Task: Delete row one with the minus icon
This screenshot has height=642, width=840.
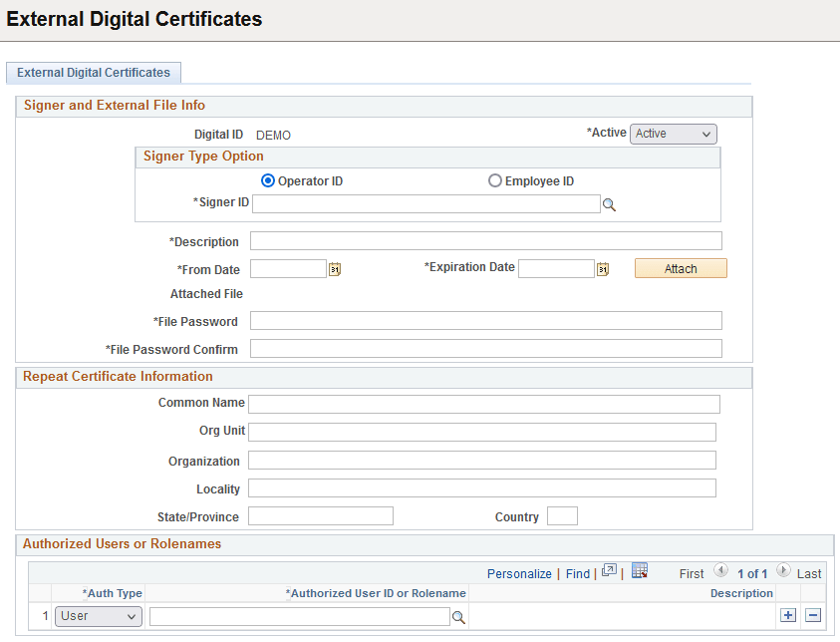Action: (x=811, y=615)
